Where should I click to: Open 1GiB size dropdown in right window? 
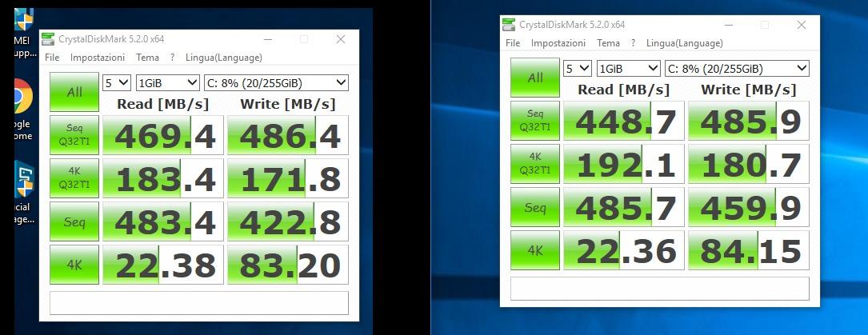628,69
